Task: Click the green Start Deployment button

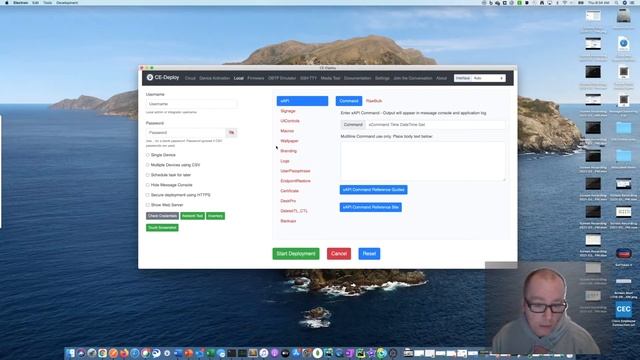Action: tap(296, 253)
